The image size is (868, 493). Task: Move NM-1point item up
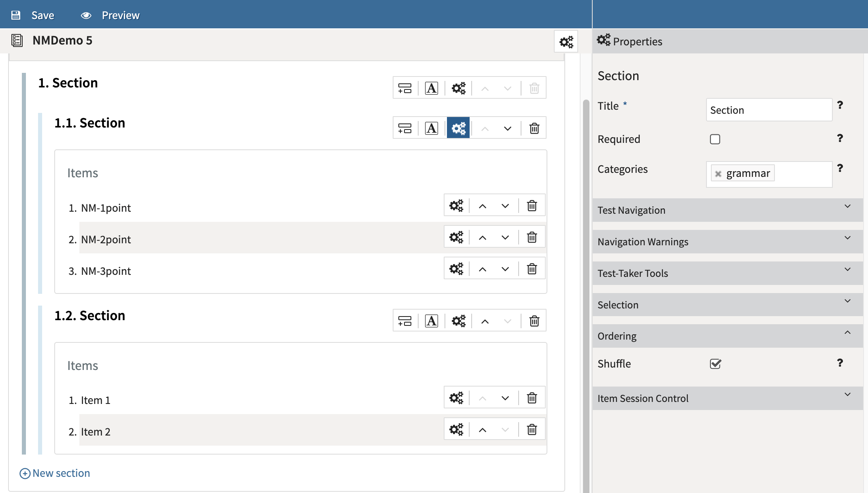pyautogui.click(x=483, y=206)
